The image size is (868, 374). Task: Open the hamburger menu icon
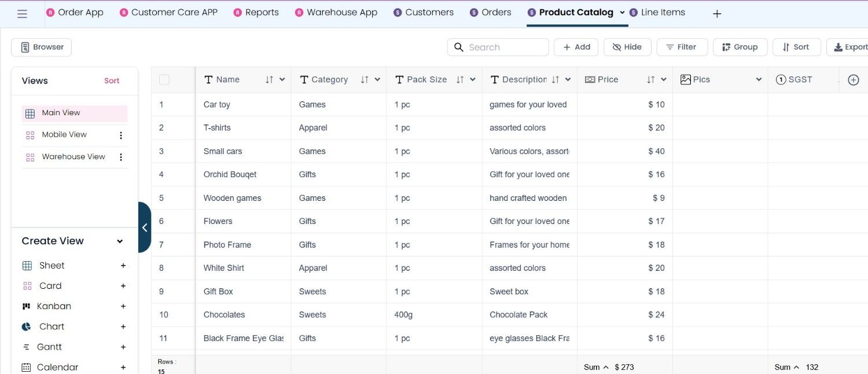22,14
